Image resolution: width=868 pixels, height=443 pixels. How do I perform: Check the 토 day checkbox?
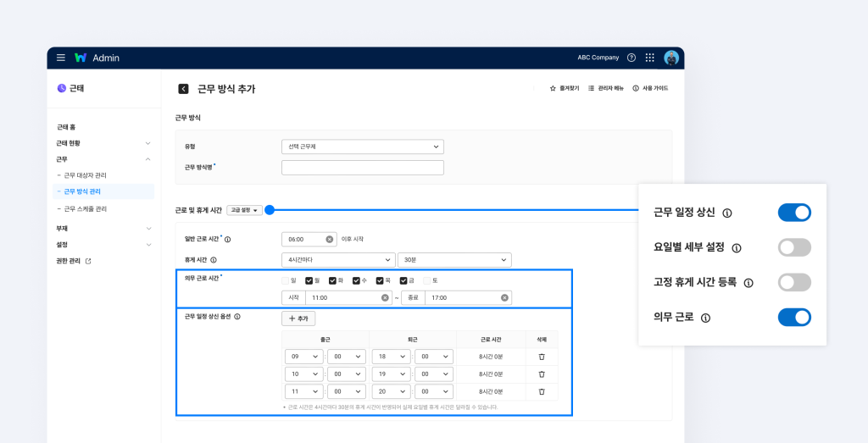click(427, 280)
